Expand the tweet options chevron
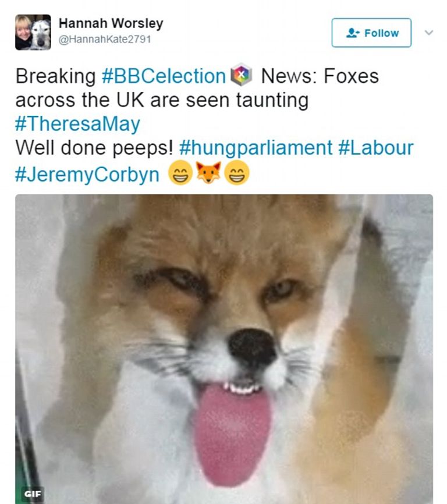Viewport: 447px width, 504px height. [429, 33]
